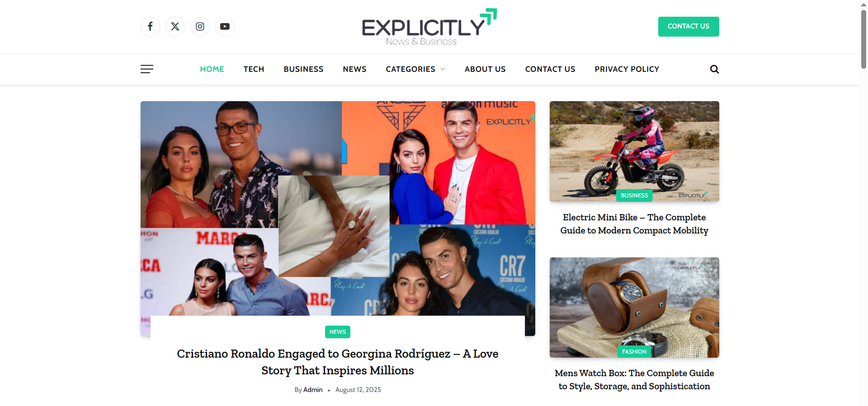
Task: Open the Fashion tag on watch image
Action: [634, 352]
